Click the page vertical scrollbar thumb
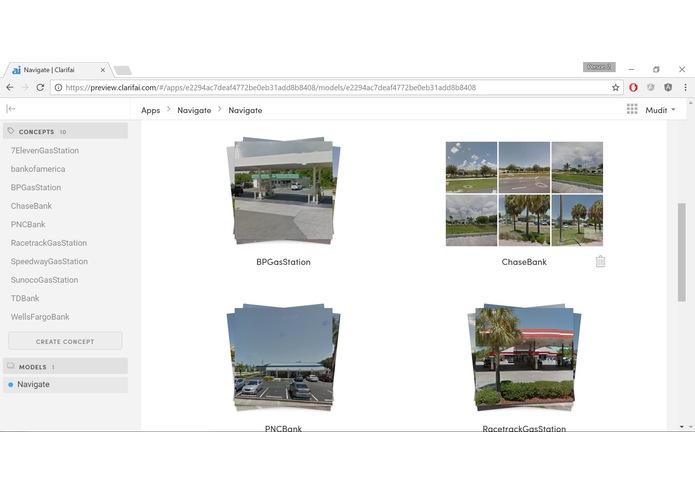Screen dimensions: 695x494 (x=682, y=253)
